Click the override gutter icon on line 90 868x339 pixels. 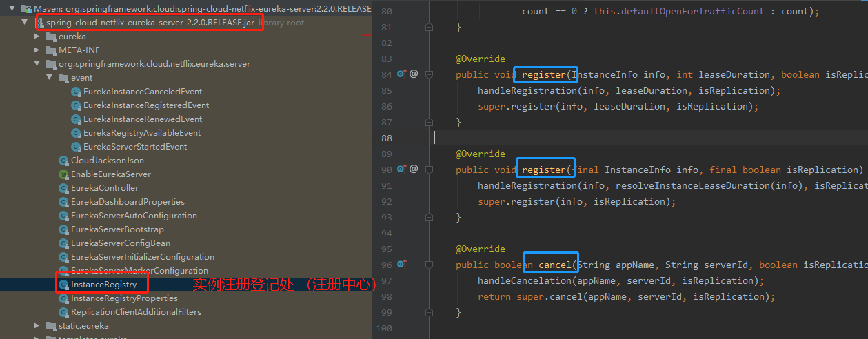(402, 169)
